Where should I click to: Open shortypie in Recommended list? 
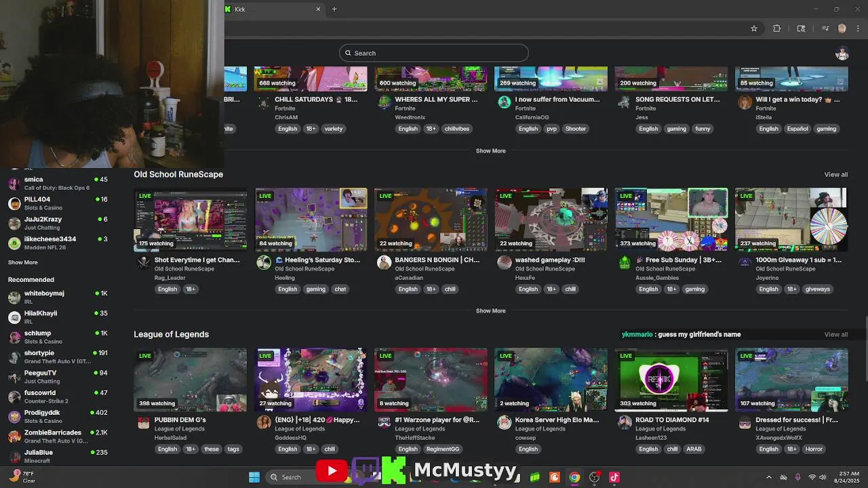click(x=58, y=357)
